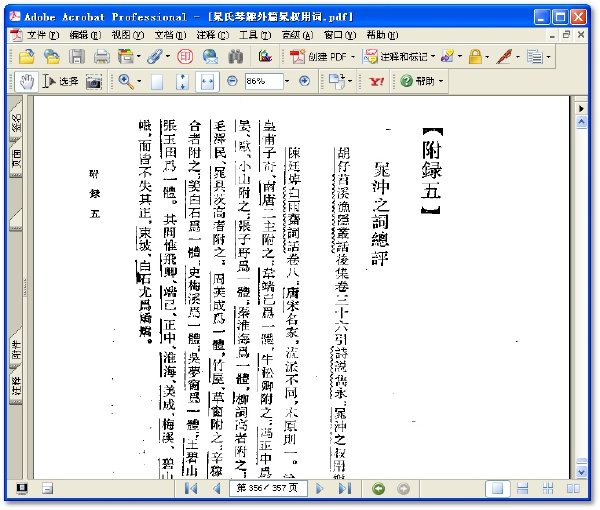Viewport: 600px width, 510px height.
Task: Set Actual Size page view
Action: coord(157,81)
